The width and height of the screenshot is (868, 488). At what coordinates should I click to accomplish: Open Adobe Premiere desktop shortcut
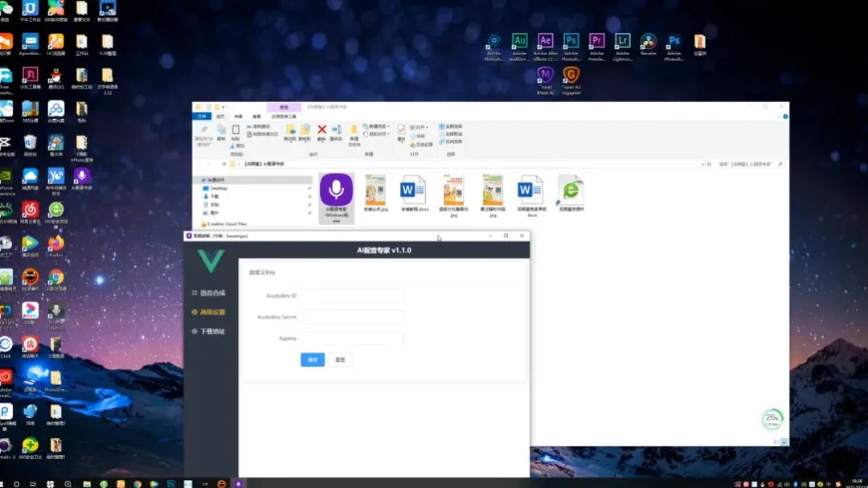click(x=596, y=47)
